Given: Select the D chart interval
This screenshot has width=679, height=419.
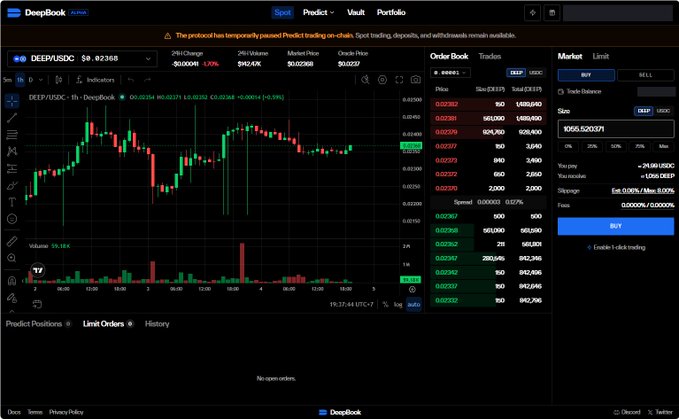Looking at the screenshot, I should point(31,80).
